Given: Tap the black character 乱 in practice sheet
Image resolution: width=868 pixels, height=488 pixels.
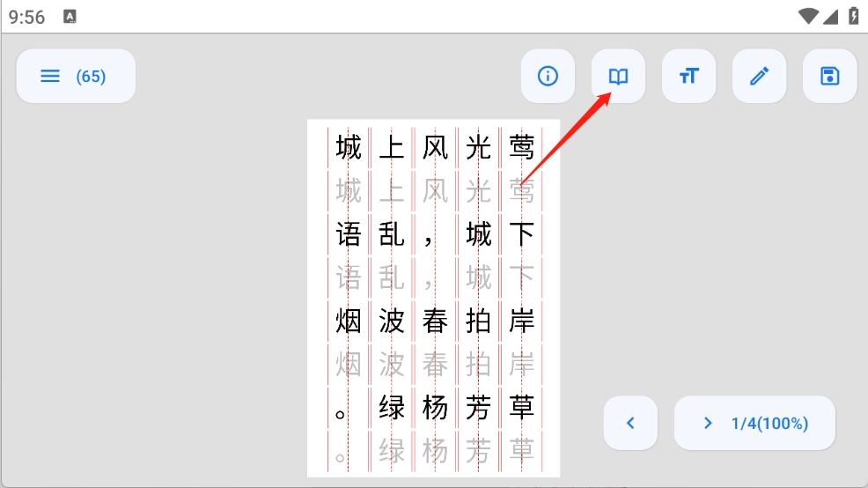Looking at the screenshot, I should (391, 234).
